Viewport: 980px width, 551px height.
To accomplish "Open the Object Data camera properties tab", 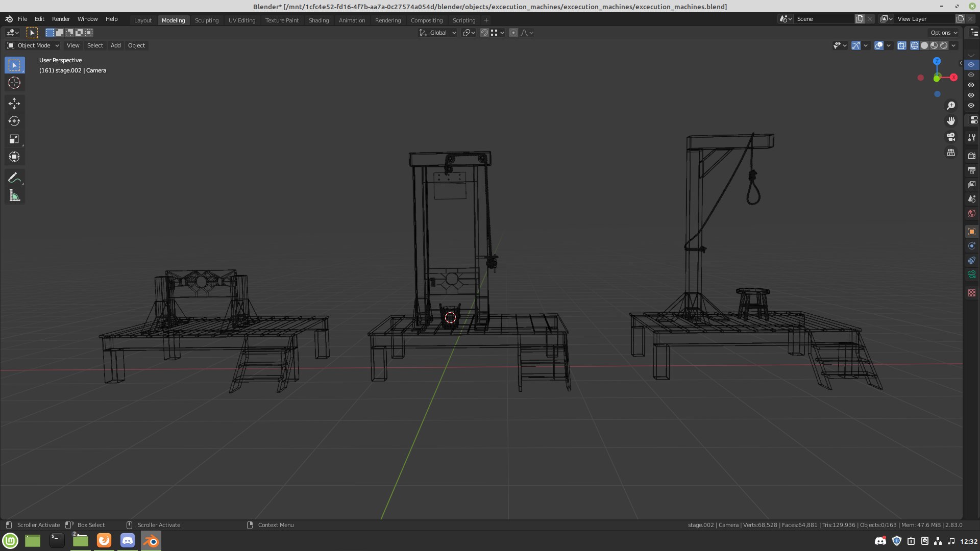I will [972, 274].
